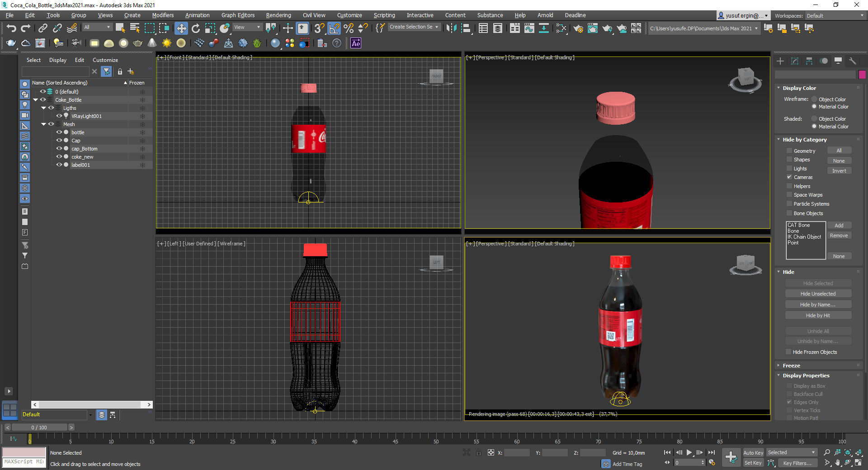Click the Invert category button

pos(839,171)
